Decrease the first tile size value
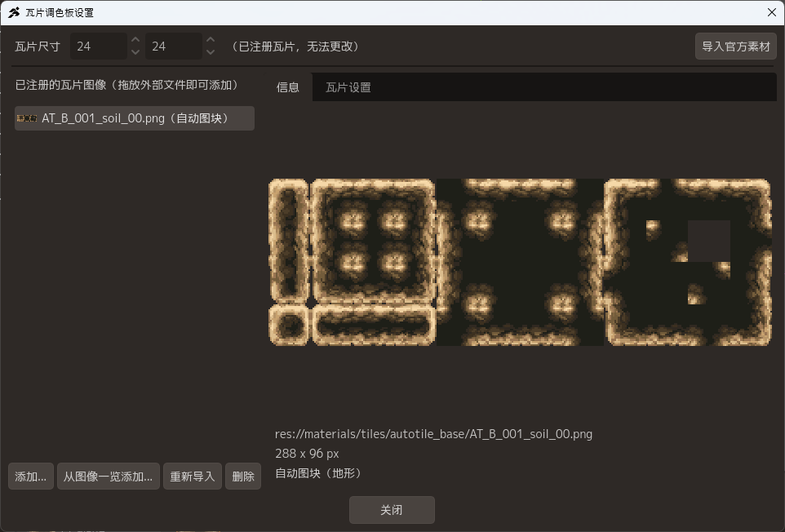785x532 pixels. (135, 52)
